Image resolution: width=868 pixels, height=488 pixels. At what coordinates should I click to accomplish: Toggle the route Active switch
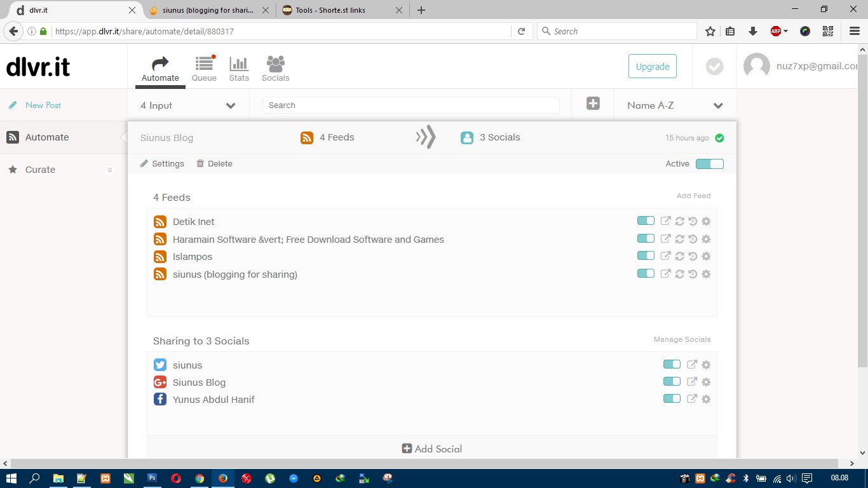[x=710, y=164]
